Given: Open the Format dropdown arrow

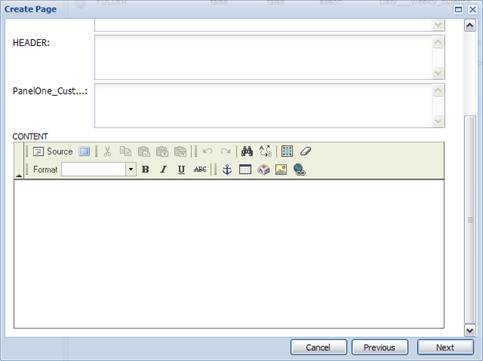Looking at the screenshot, I should coord(131,169).
